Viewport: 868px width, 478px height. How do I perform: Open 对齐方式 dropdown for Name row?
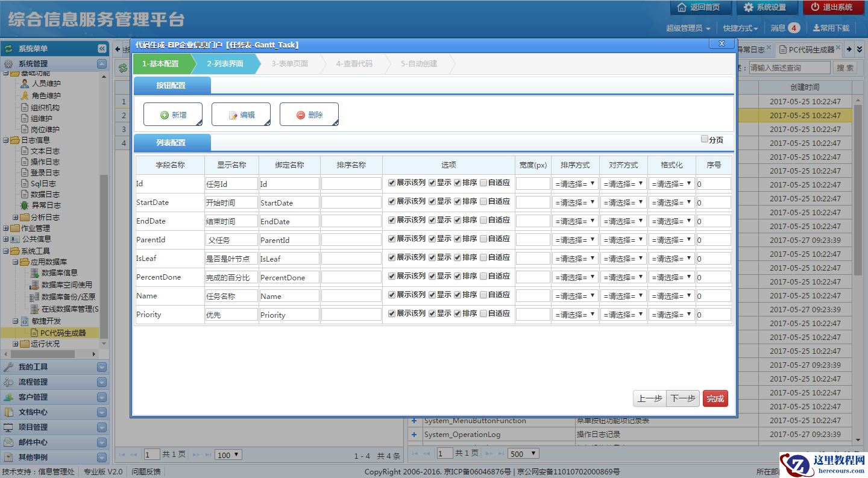[x=623, y=296]
